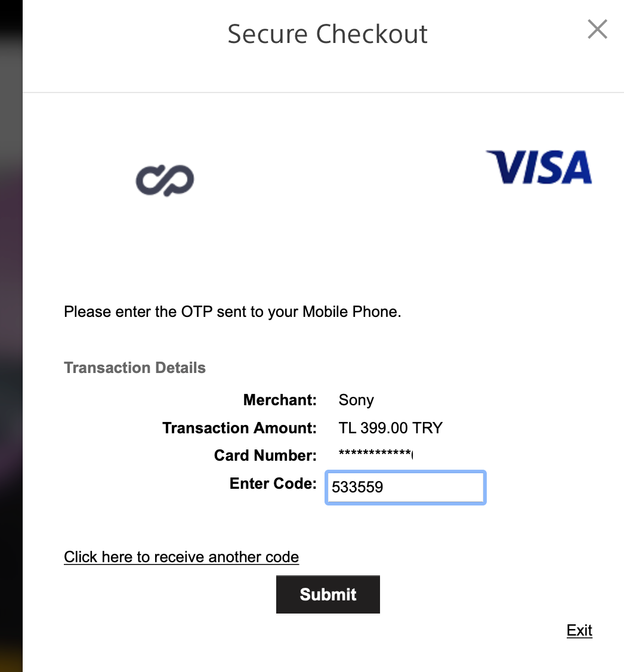Focus the Enter Code input field
The width and height of the screenshot is (624, 672).
pos(405,487)
